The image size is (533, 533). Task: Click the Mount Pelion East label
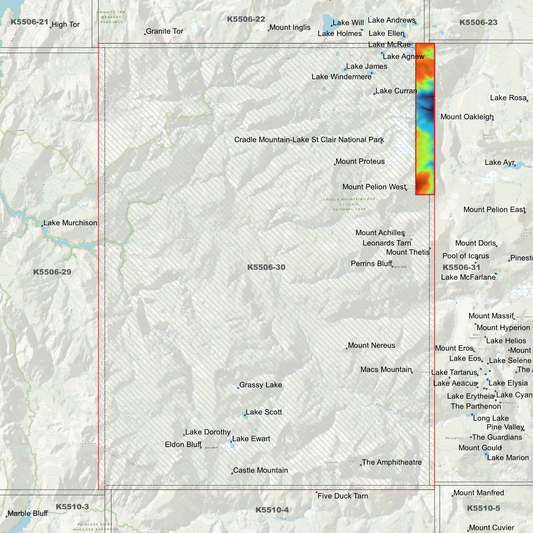(494, 210)
